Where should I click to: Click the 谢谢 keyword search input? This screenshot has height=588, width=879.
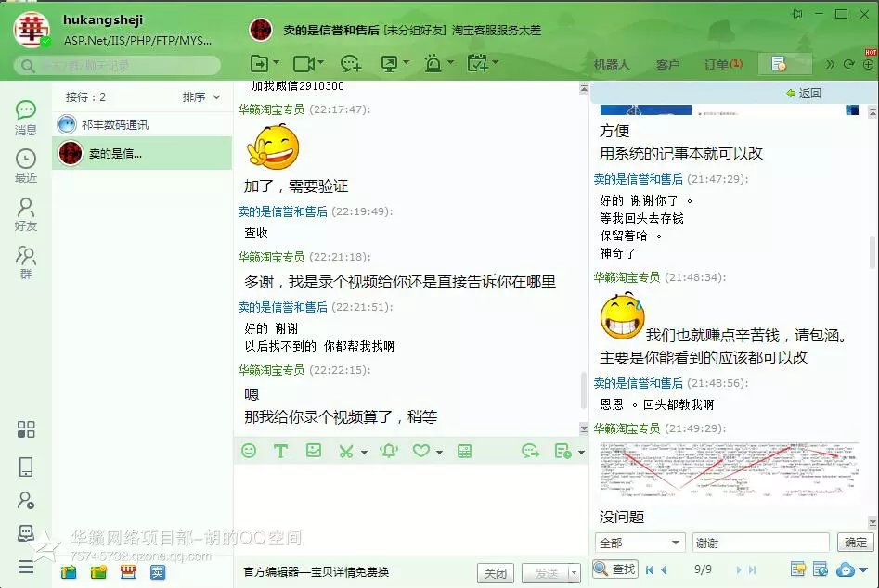[x=761, y=543]
